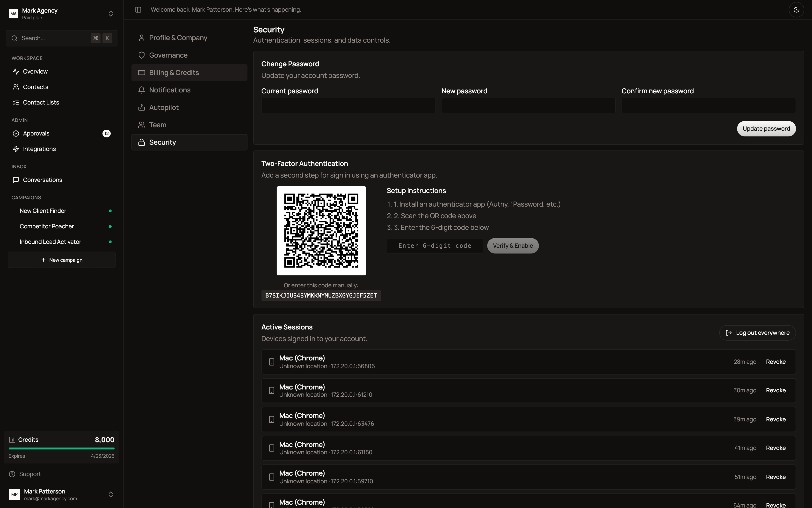Expand the Mark Agency workspace switcher
The height and width of the screenshot is (508, 812).
pyautogui.click(x=110, y=14)
